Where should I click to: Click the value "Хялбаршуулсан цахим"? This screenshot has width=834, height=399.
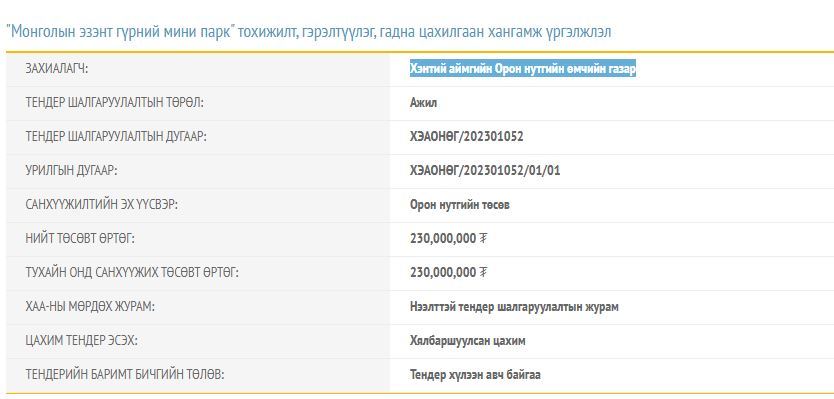coord(468,341)
